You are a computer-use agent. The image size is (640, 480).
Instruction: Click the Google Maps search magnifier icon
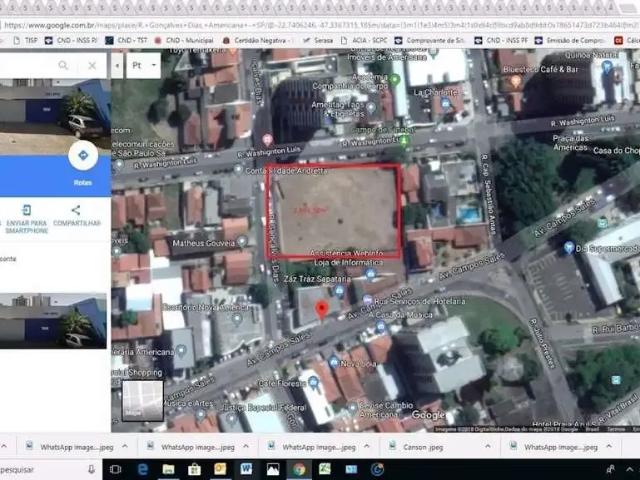[63, 65]
